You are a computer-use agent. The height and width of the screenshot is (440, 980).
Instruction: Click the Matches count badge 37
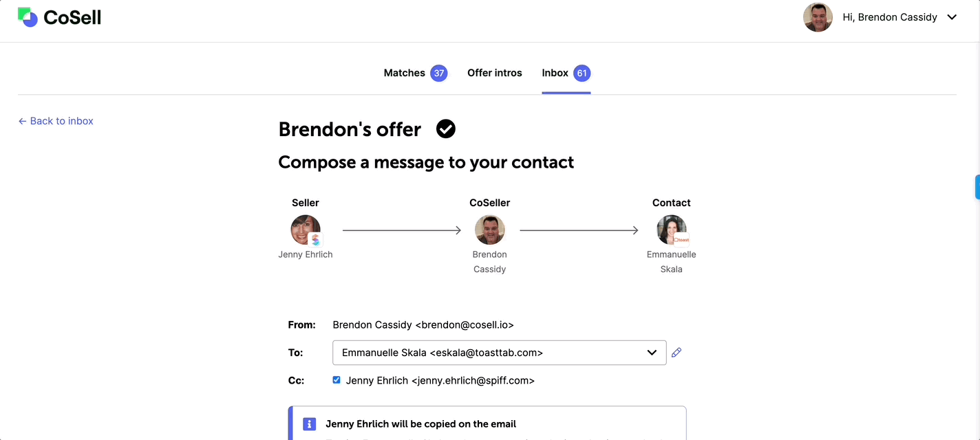click(439, 73)
